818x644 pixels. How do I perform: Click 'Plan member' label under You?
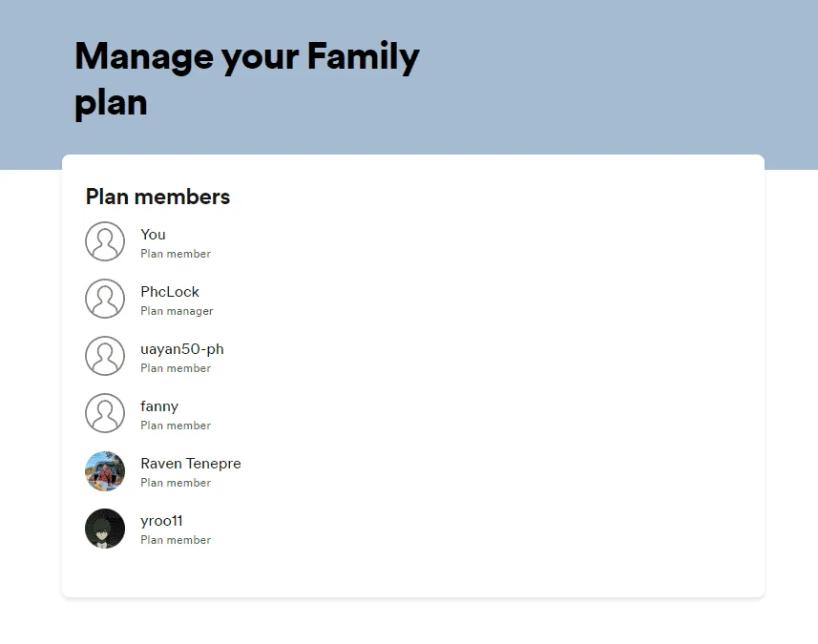pyautogui.click(x=176, y=254)
